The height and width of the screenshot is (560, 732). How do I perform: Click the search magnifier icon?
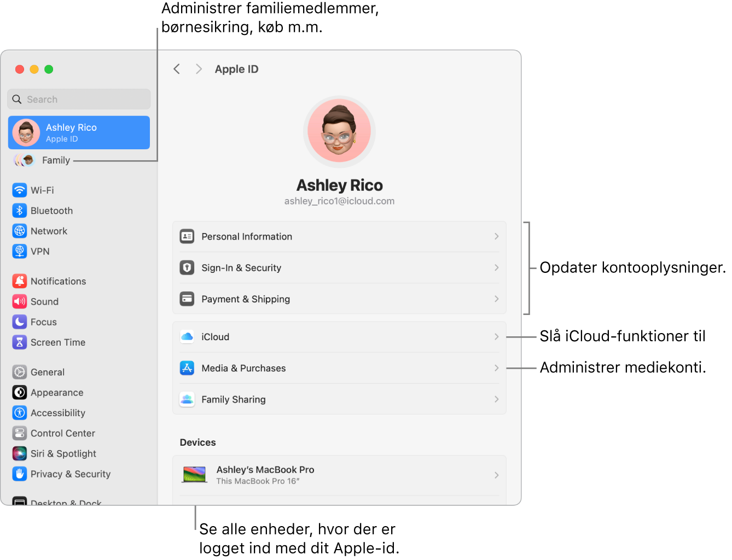coord(17,99)
